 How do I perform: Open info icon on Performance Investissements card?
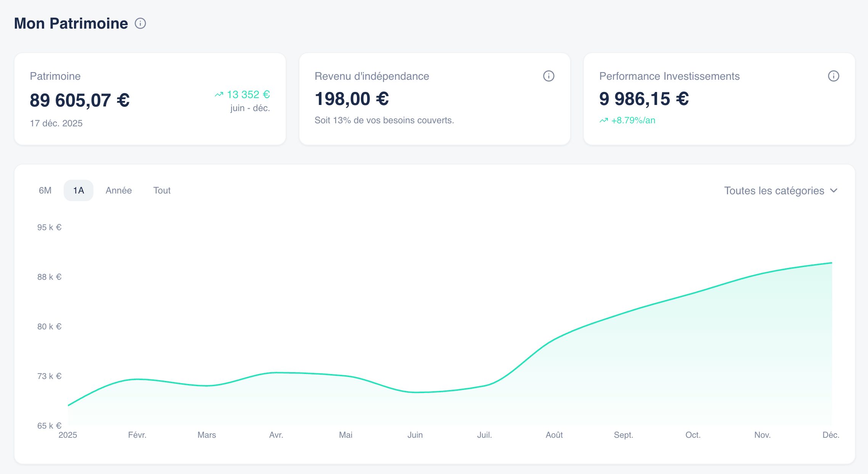[x=833, y=76]
